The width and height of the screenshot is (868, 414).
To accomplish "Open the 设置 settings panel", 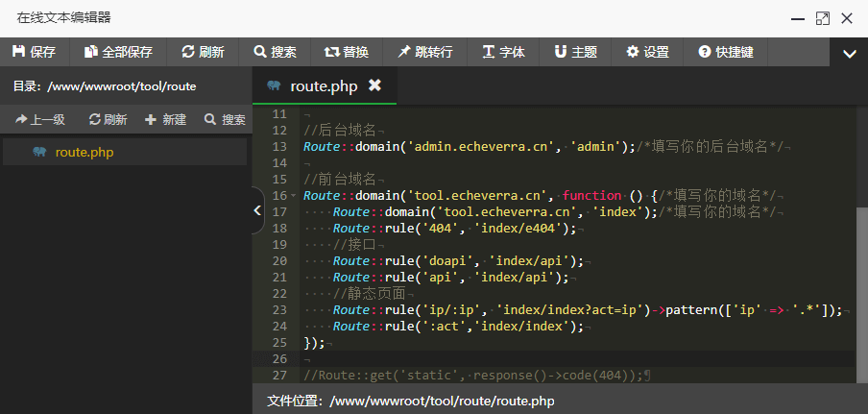I will (648, 52).
